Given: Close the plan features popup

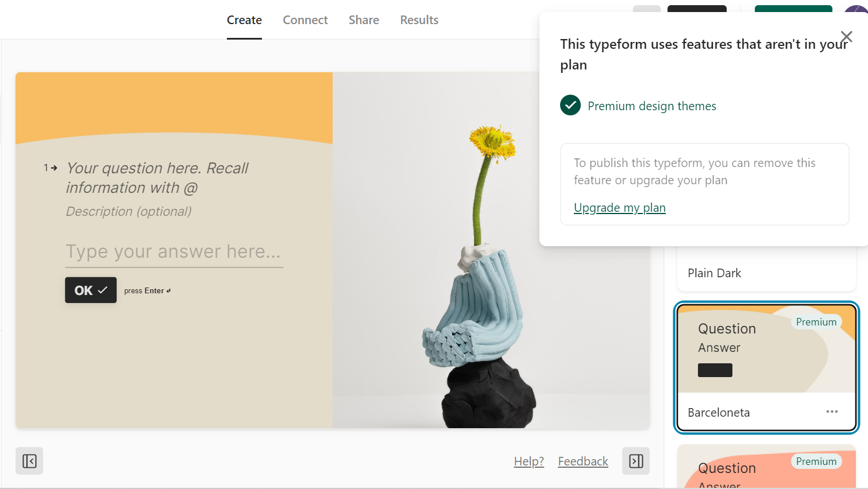Looking at the screenshot, I should pyautogui.click(x=846, y=37).
